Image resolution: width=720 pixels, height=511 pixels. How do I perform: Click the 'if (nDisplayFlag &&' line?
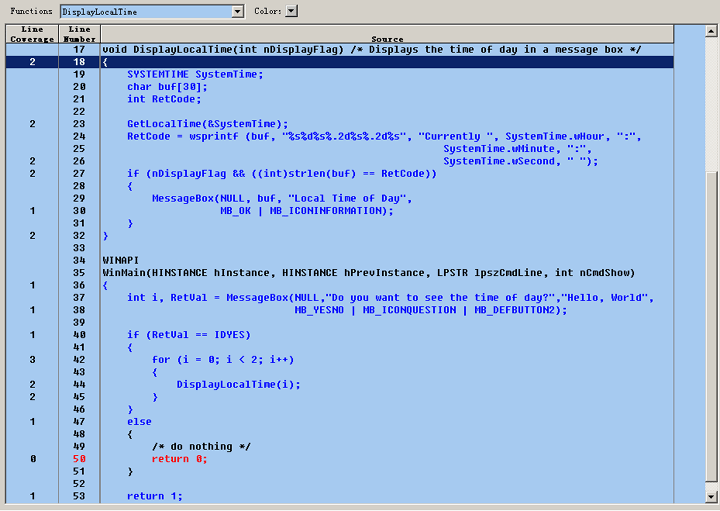[282, 174]
